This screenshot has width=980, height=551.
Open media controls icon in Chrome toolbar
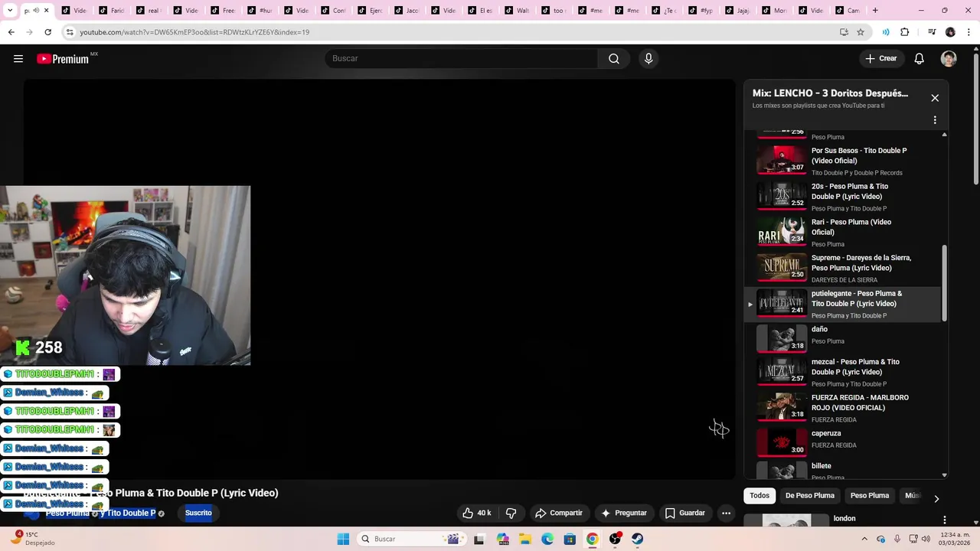tap(932, 32)
